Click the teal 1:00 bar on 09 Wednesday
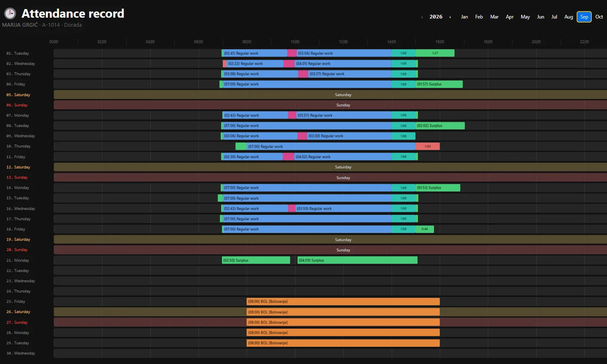The width and height of the screenshot is (607, 364). (404, 136)
